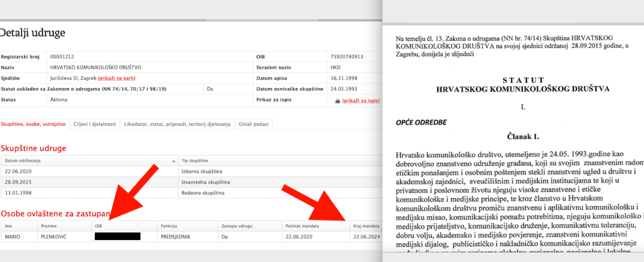Click the 22.06.2024 end of mandate cell
The image size is (644, 262).
365,236
